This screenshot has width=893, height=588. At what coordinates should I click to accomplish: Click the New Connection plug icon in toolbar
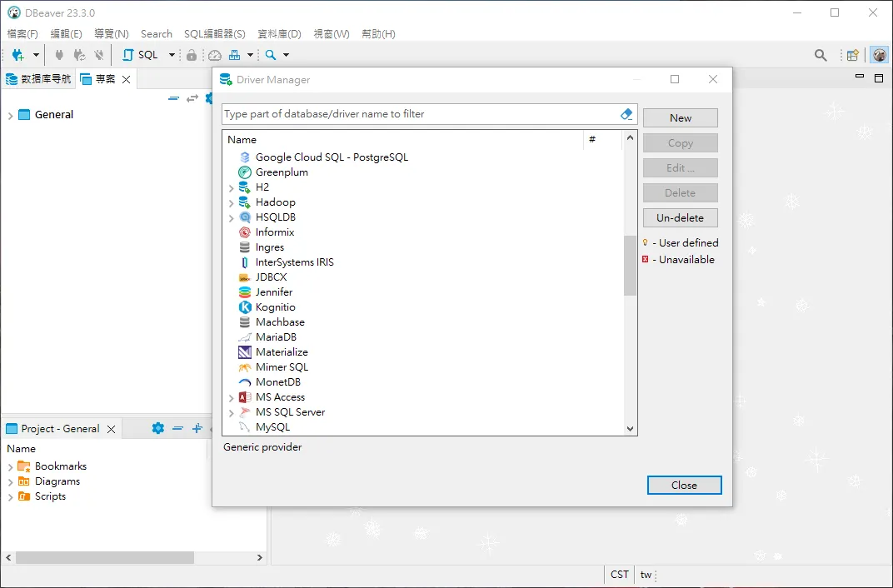[x=17, y=55]
